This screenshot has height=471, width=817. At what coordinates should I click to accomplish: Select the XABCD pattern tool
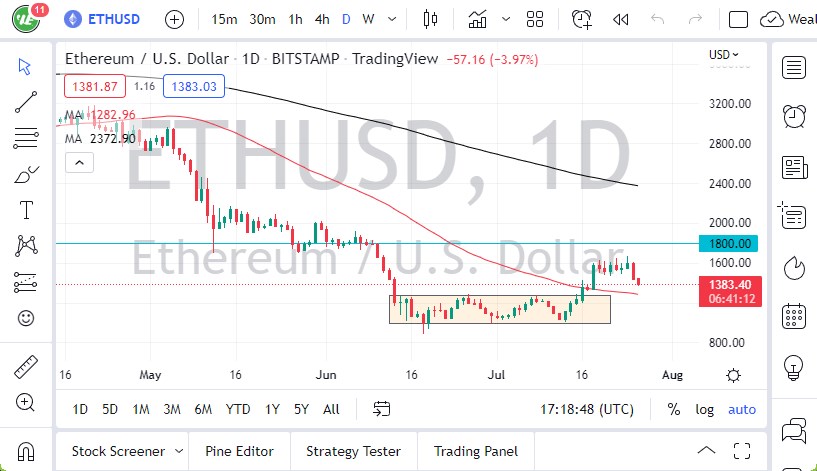point(26,245)
